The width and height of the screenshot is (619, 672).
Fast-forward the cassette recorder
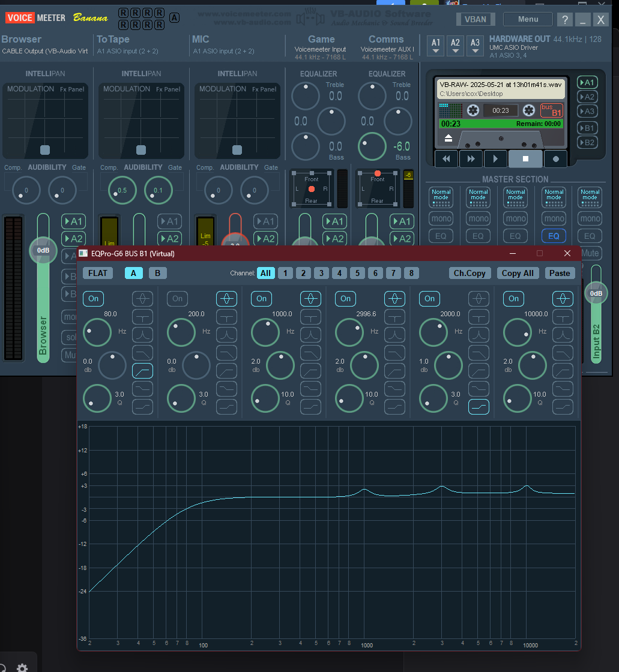coord(471,159)
